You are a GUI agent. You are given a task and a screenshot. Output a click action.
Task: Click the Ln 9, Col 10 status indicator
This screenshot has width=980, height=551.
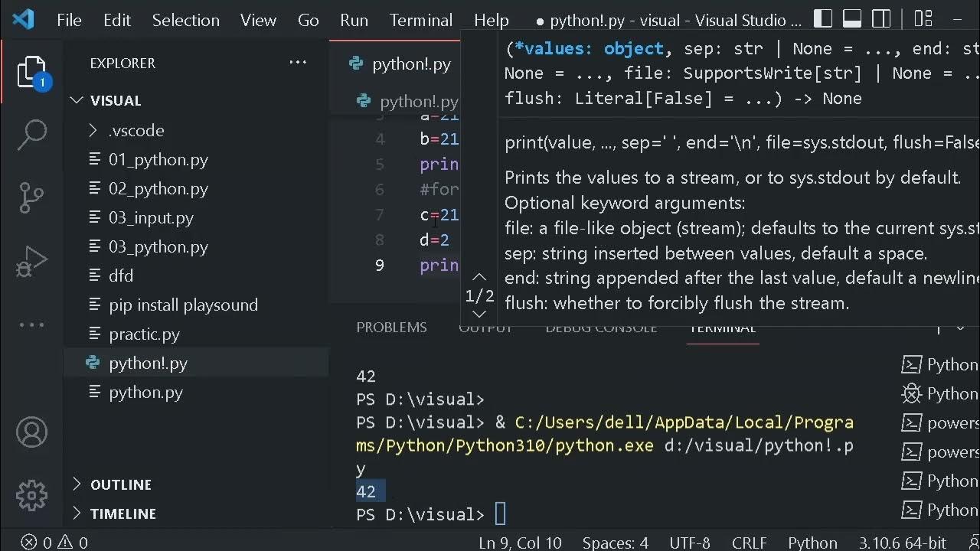[520, 543]
